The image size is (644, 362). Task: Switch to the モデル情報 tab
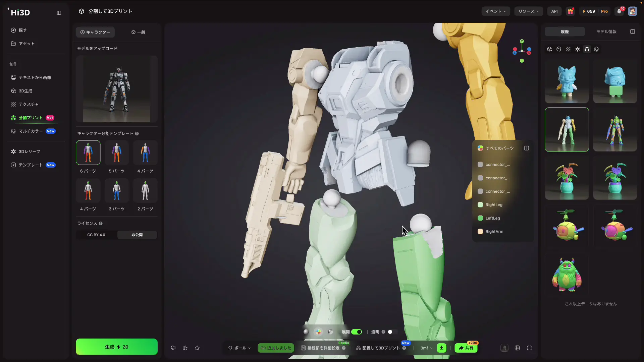[606, 32]
